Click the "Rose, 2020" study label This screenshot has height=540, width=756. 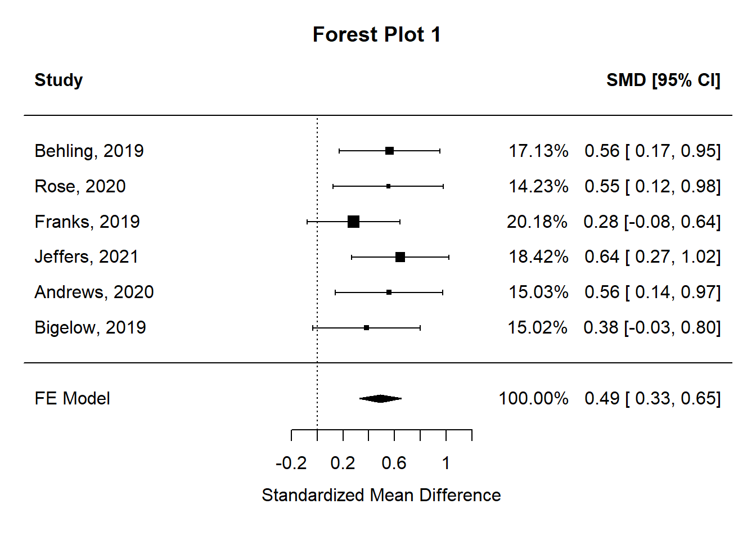[80, 186]
